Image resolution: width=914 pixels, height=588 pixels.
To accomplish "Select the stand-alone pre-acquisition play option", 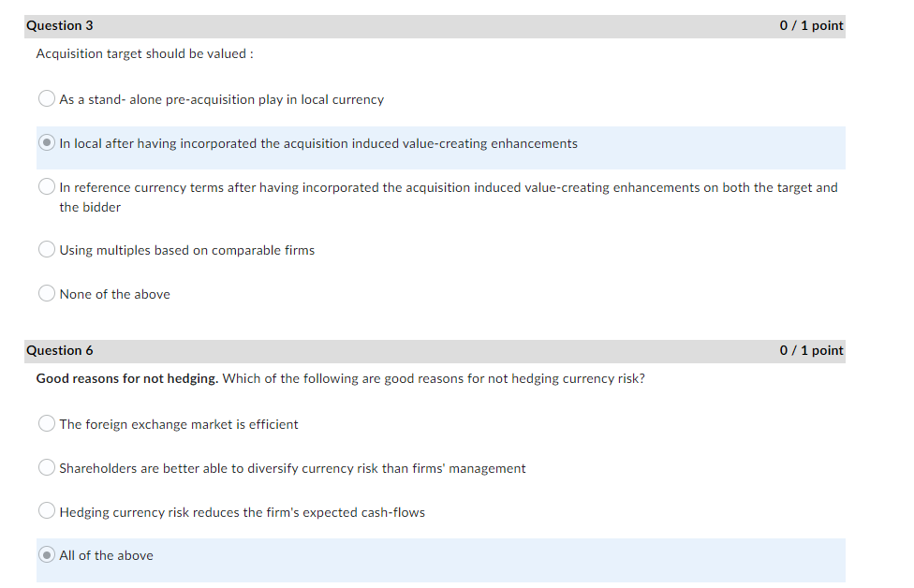I will (46, 97).
